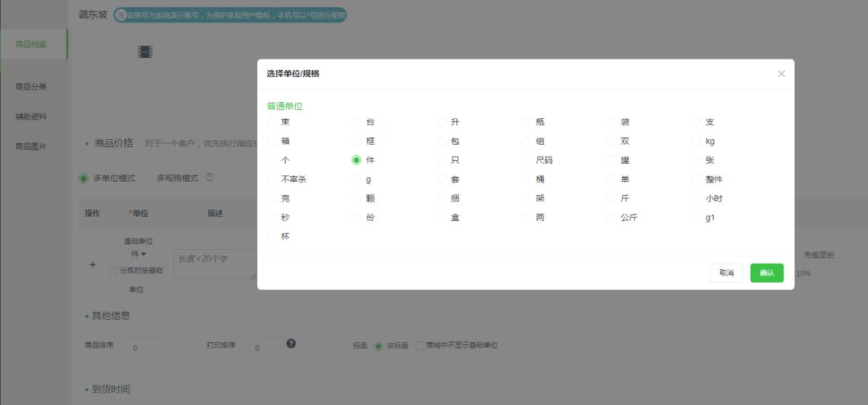Choose the 桶 unit option
Image resolution: width=868 pixels, height=405 pixels.
pos(526,179)
